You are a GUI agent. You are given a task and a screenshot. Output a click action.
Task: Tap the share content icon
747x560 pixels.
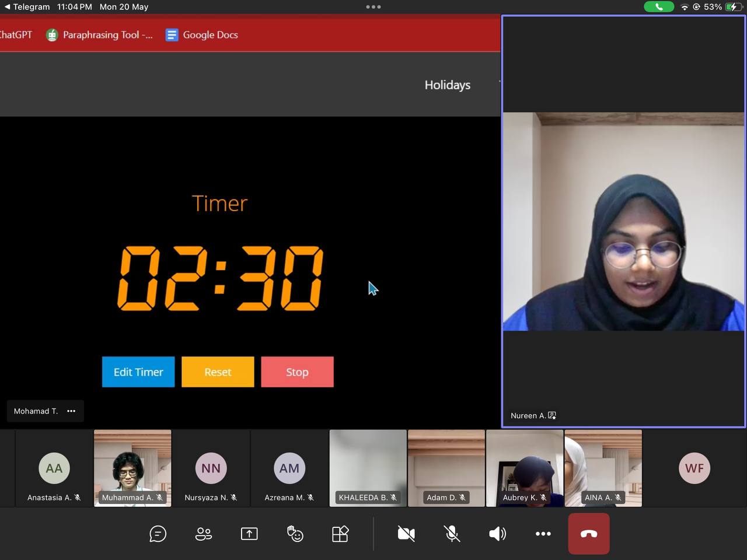pyautogui.click(x=249, y=534)
